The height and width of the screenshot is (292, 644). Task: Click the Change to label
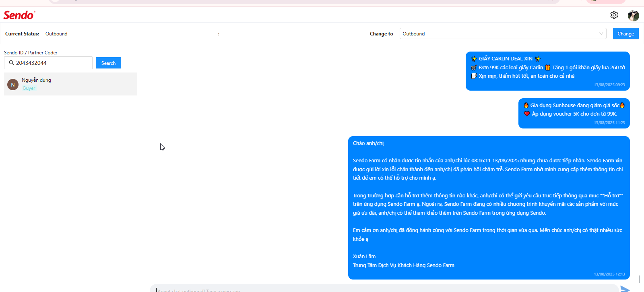(x=381, y=34)
